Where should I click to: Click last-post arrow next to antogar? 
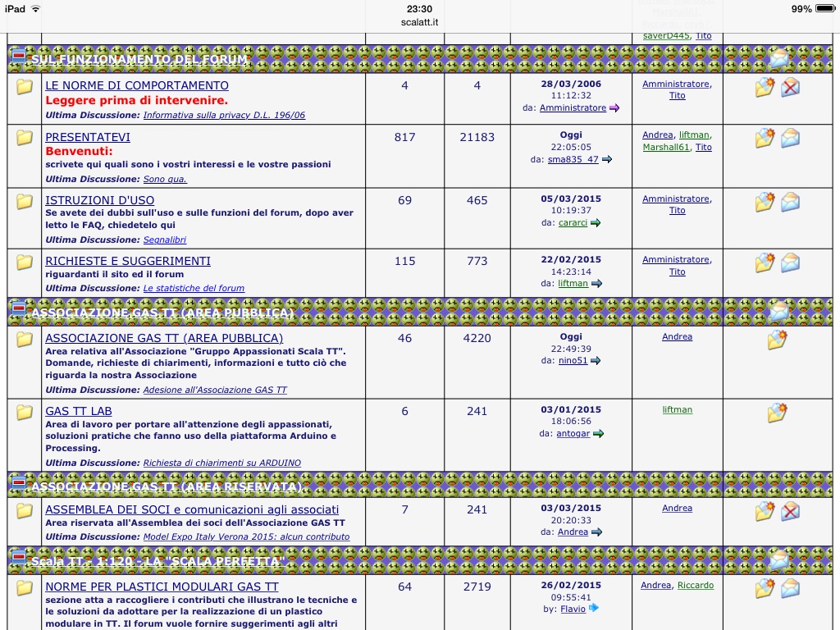click(598, 433)
